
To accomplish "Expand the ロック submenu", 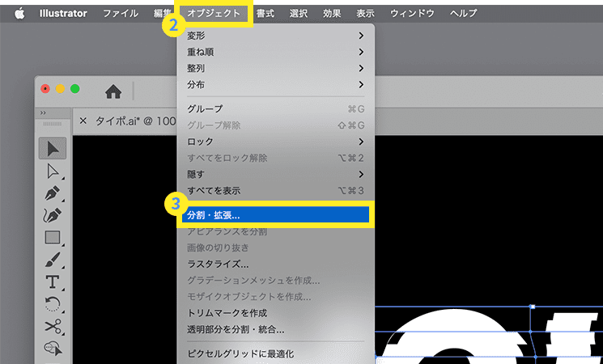I will tap(275, 142).
